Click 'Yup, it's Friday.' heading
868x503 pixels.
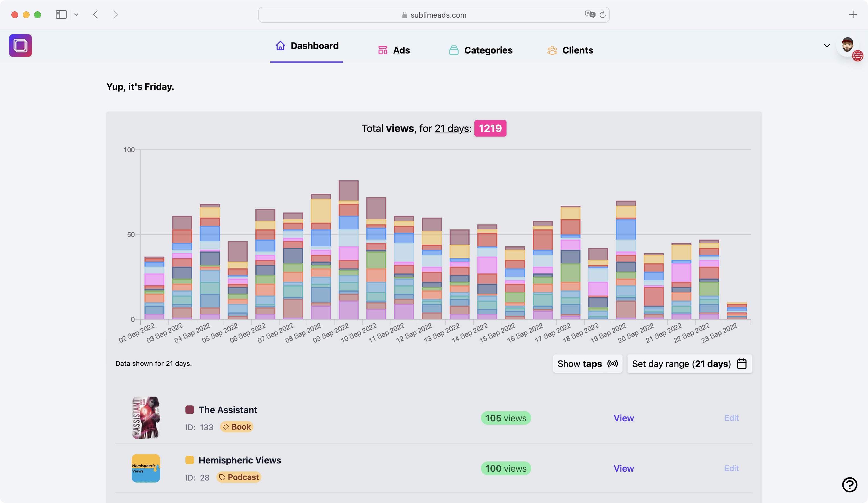140,86
